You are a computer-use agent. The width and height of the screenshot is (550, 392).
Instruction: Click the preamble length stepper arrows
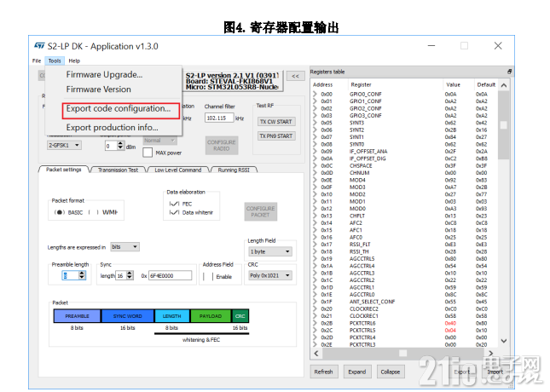pos(82,275)
